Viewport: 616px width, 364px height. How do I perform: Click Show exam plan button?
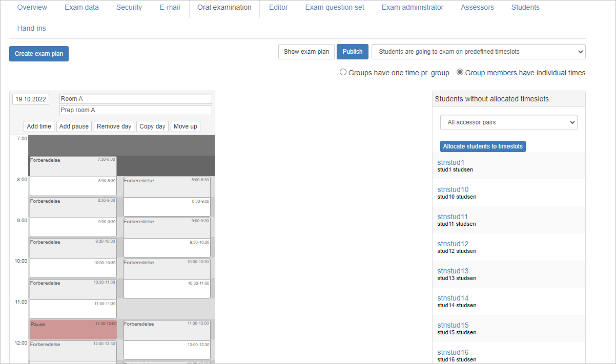(x=306, y=52)
